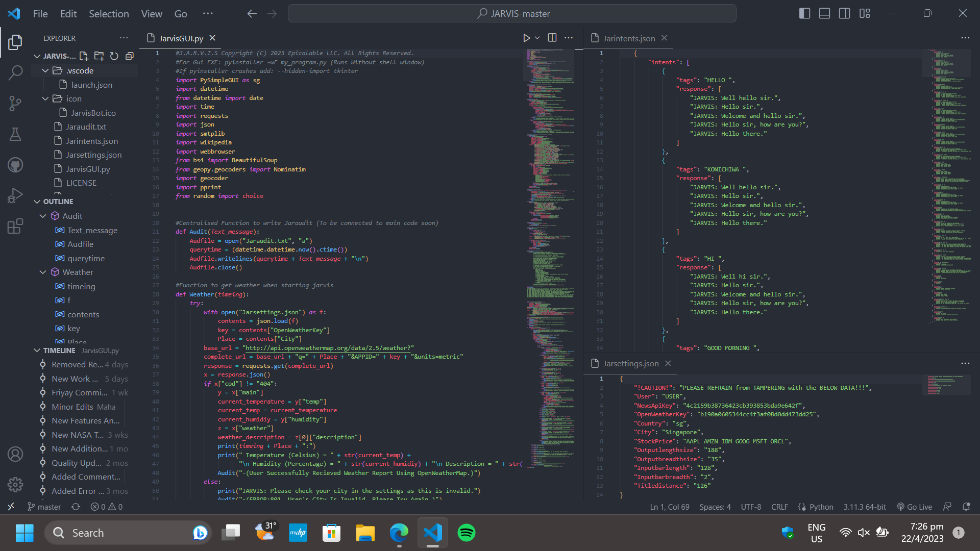Close the JarvisGUI.py tab
This screenshot has height=551, width=980.
[x=212, y=38]
